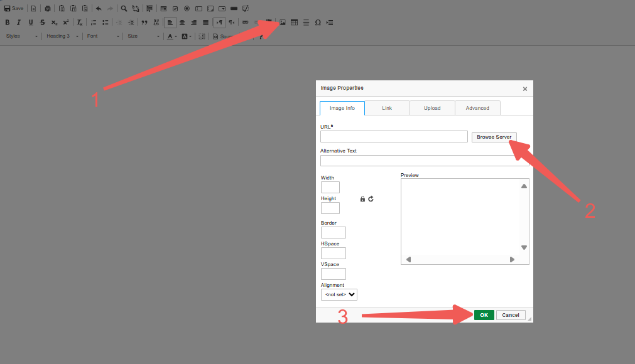635x364 pixels.
Task: Click the Redo arrow icon
Action: coord(110,9)
